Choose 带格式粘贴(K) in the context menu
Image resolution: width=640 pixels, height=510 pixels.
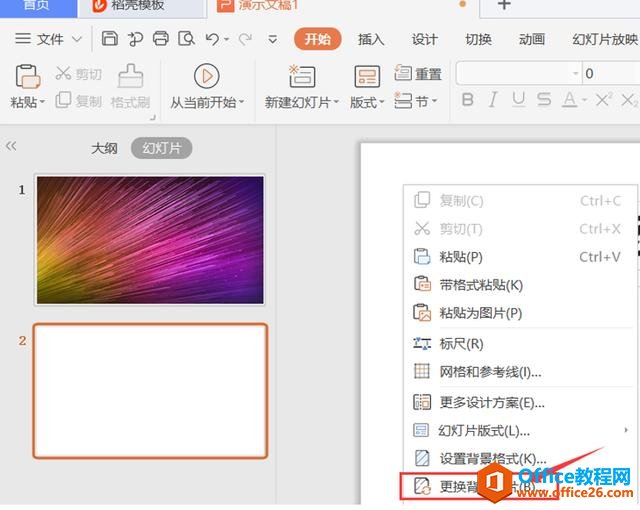[518, 285]
